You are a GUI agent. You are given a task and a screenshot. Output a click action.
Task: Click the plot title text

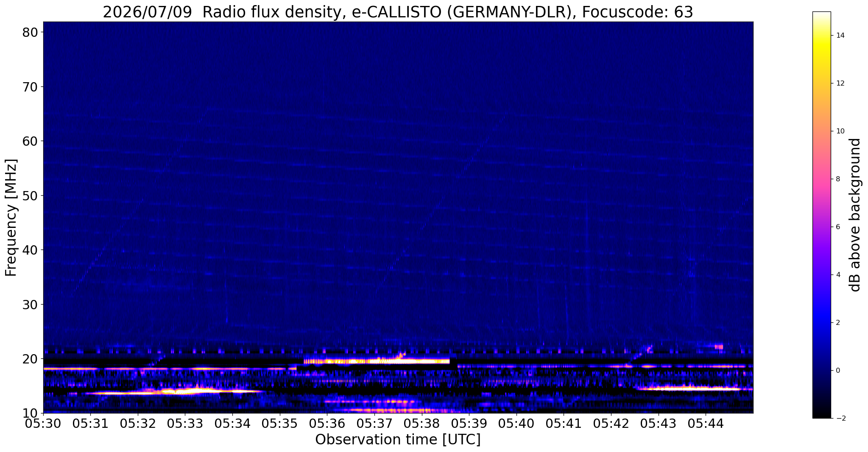click(x=398, y=12)
